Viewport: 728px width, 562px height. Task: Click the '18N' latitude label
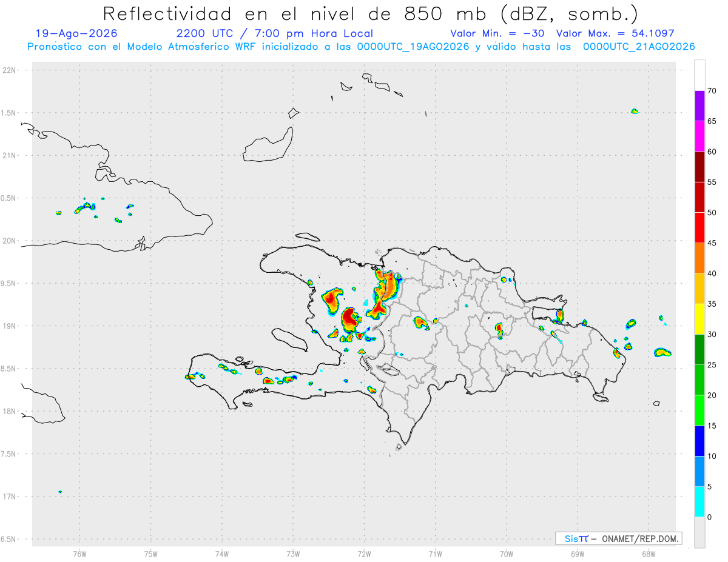(10, 411)
